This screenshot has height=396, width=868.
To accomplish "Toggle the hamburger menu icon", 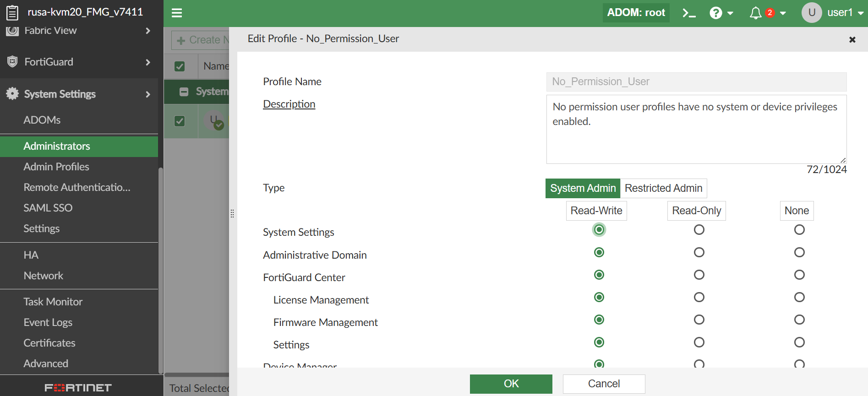I will [177, 13].
